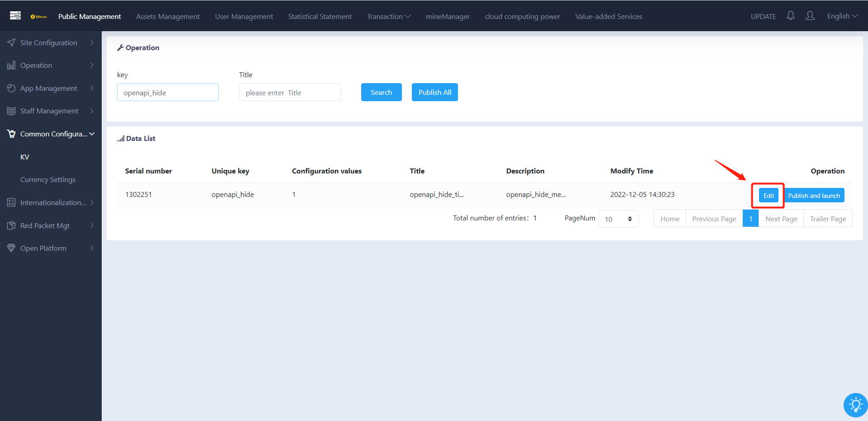Open the PageNum size selector

pos(618,219)
